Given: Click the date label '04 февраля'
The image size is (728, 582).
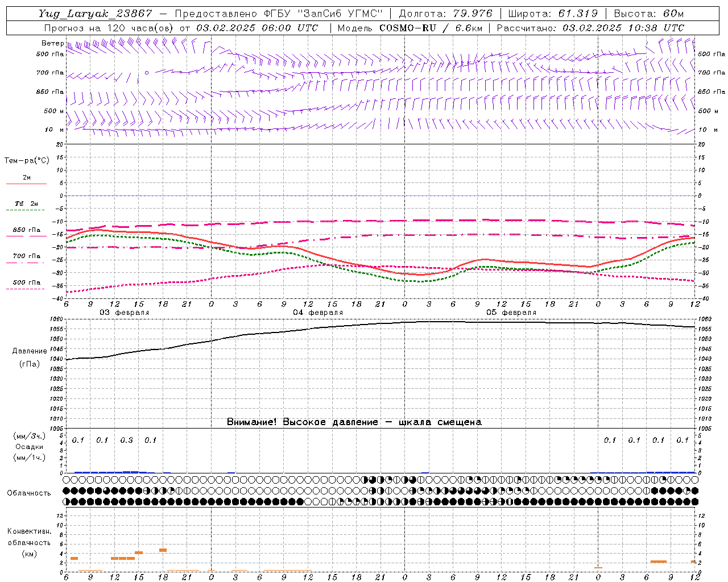Looking at the screenshot, I should (318, 313).
